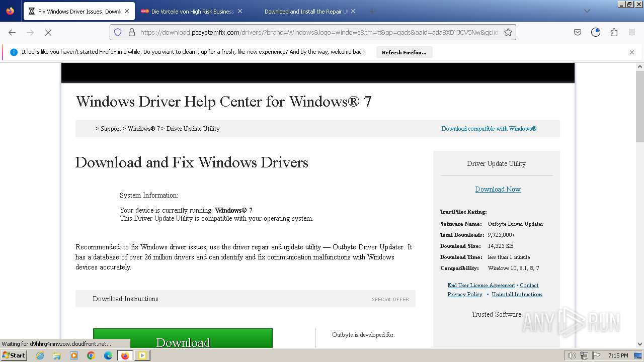644x362 pixels.
Task: Open Windows Media Player in taskbar
Action: [74, 355]
